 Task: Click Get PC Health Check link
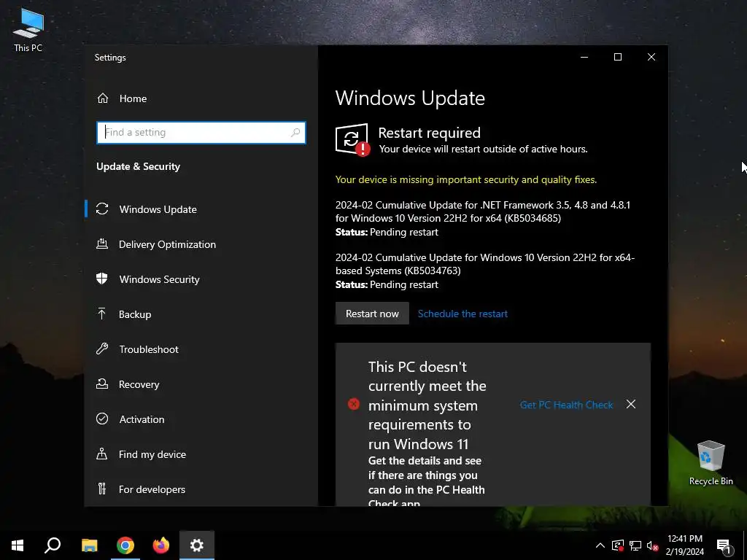pyautogui.click(x=566, y=405)
